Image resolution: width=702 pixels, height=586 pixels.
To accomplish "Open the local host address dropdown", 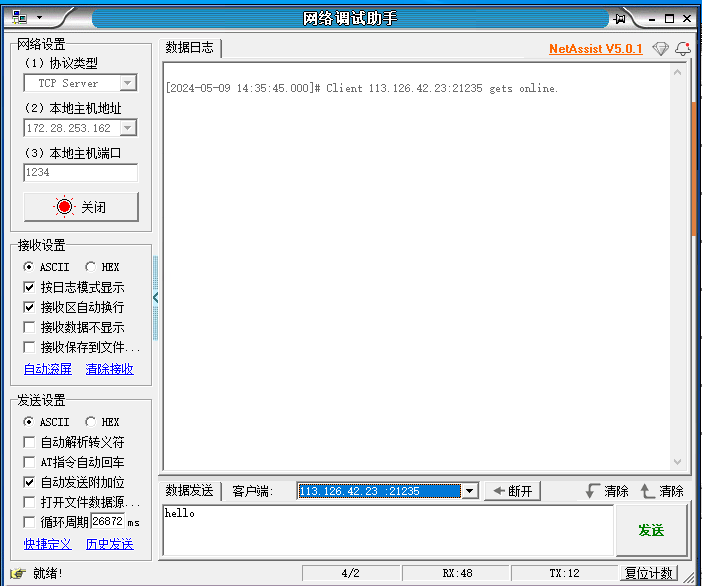I will pyautogui.click(x=128, y=128).
